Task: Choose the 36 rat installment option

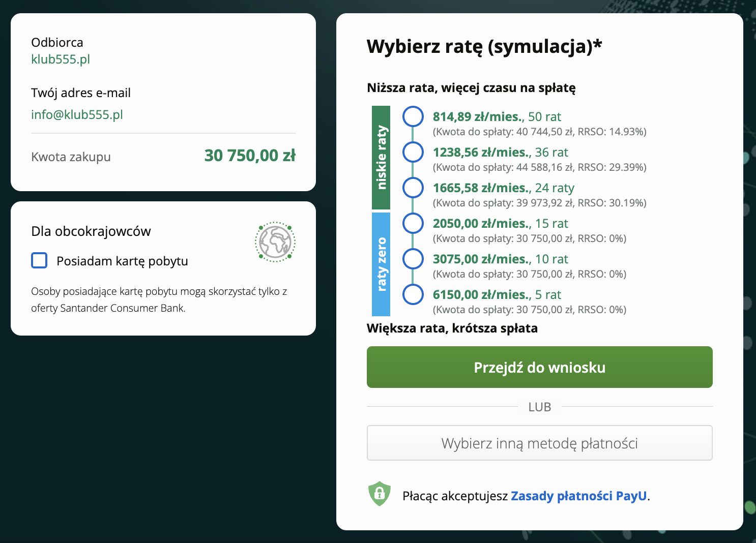Action: click(x=413, y=152)
